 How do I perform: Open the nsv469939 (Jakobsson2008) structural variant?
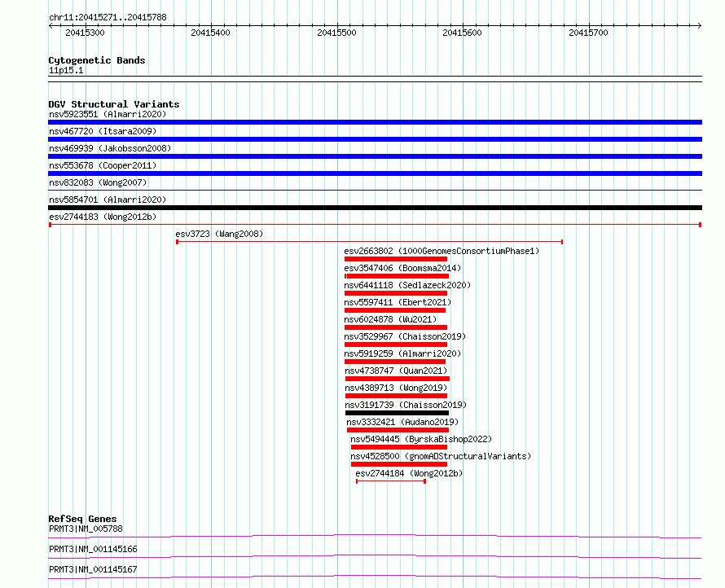[110, 148]
